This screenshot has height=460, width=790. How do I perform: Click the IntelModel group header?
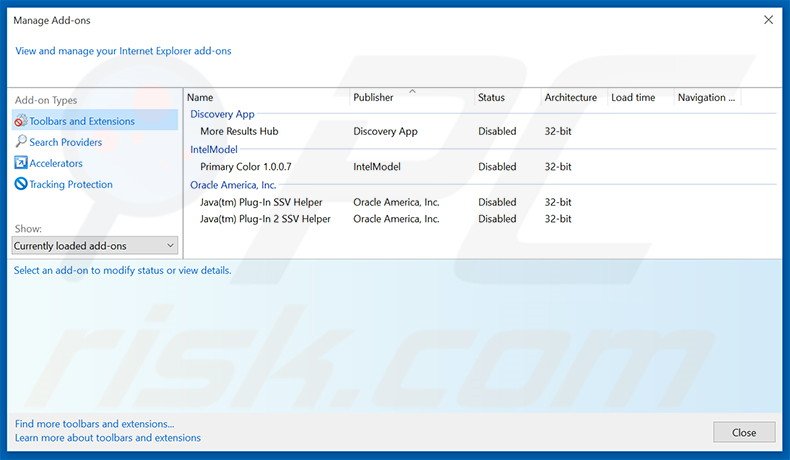click(214, 149)
